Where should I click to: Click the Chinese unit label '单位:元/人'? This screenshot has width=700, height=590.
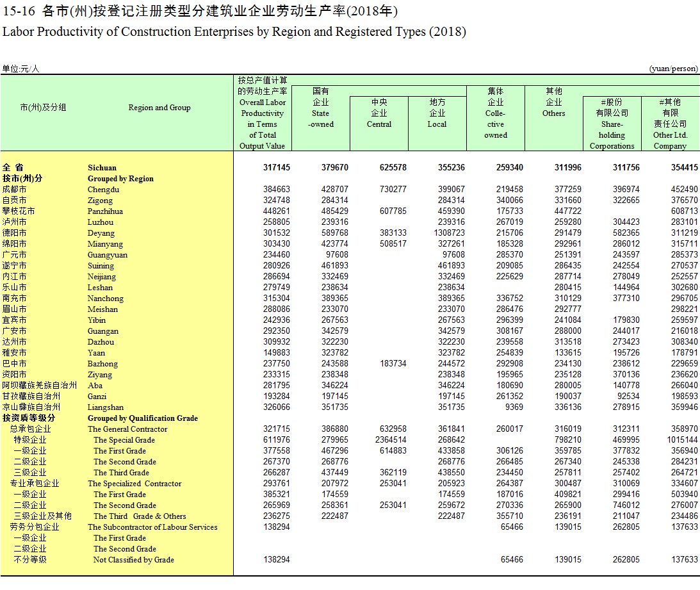click(x=20, y=69)
